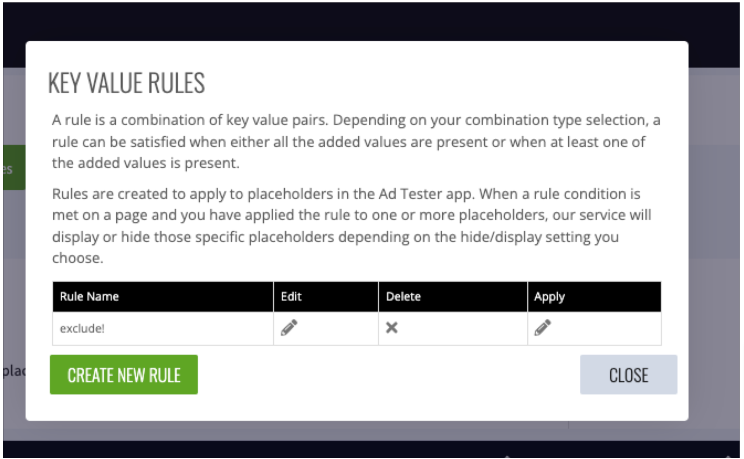Select the exclude! rule name cell

81,328
